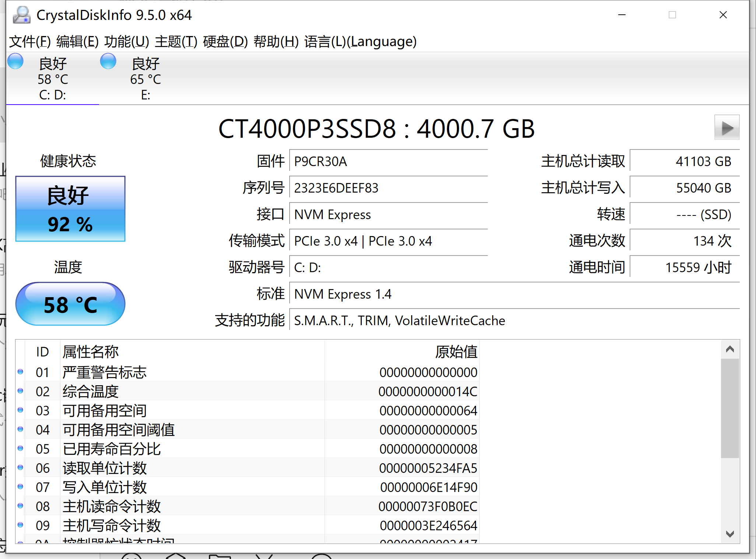The image size is (756, 559).
Task: Select the E: disk status orb
Action: (108, 61)
